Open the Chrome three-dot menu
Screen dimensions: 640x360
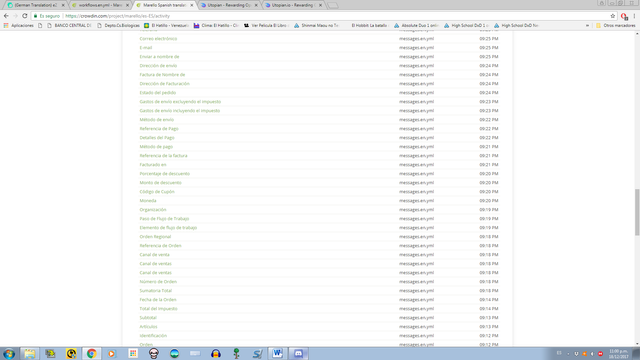tap(634, 16)
